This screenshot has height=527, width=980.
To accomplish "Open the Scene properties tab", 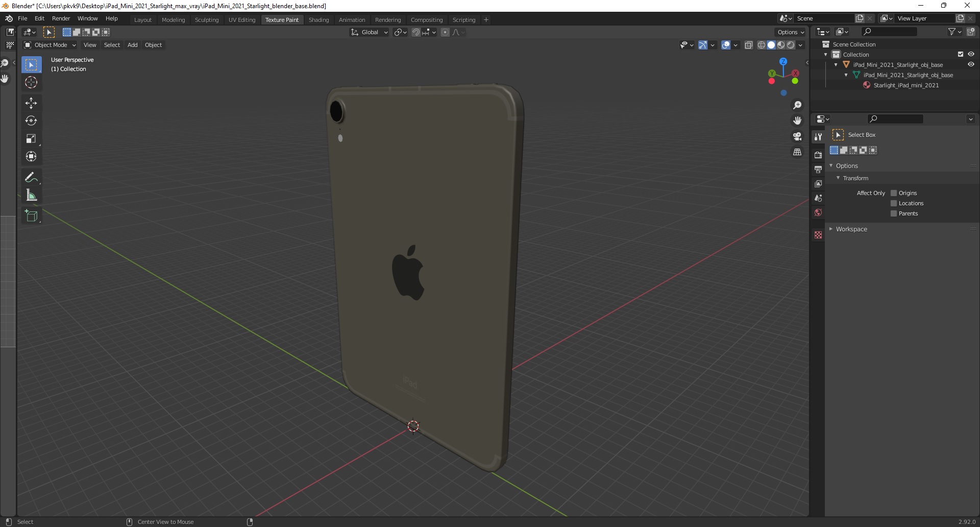I will [x=818, y=198].
